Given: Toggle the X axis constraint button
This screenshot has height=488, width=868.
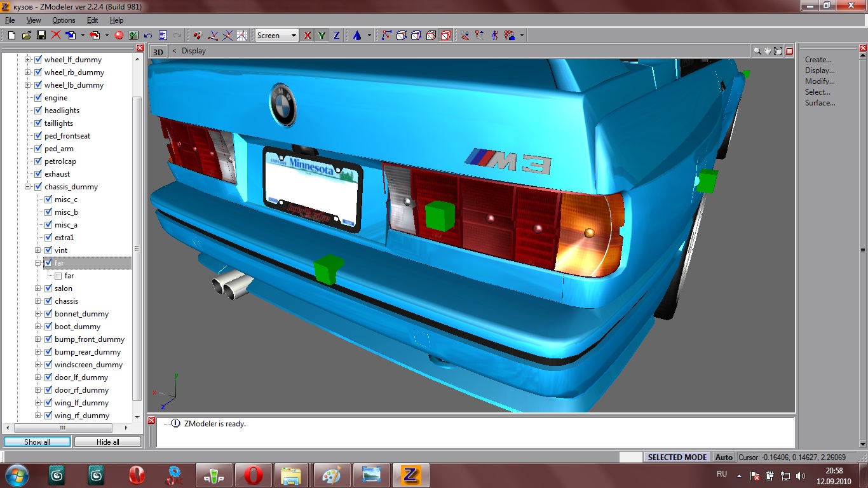Looking at the screenshot, I should (x=308, y=36).
